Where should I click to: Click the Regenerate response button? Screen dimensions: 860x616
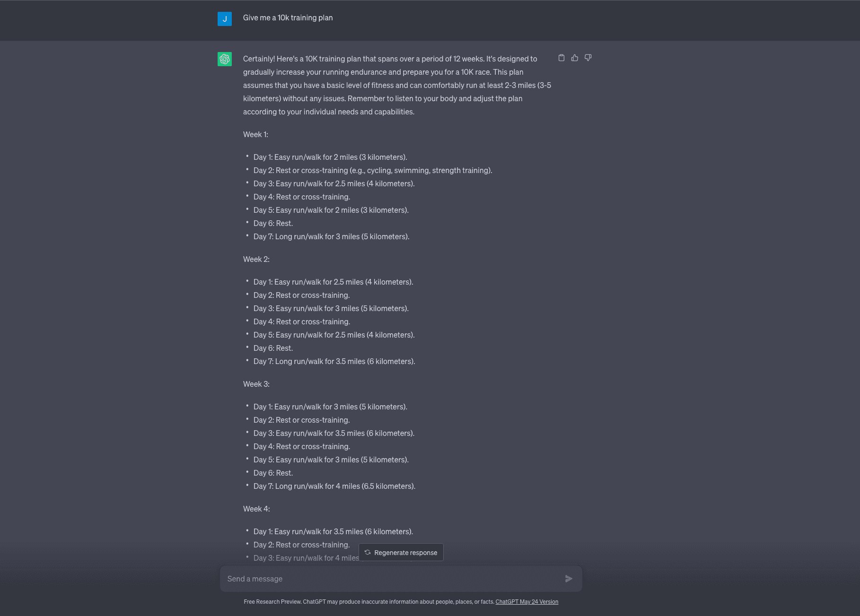tap(401, 552)
